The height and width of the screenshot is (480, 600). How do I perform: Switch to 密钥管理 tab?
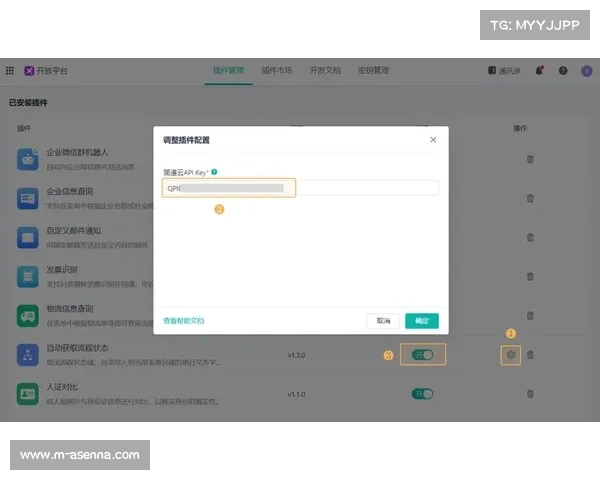[373, 70]
